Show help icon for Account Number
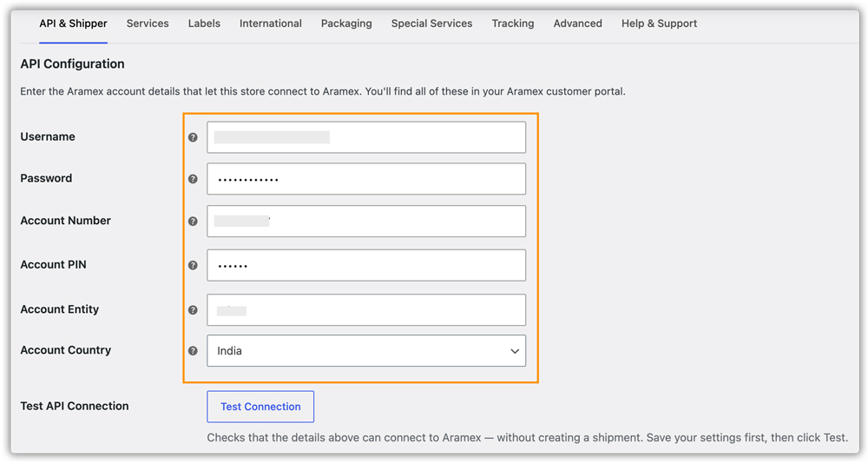The width and height of the screenshot is (868, 464). 193,222
